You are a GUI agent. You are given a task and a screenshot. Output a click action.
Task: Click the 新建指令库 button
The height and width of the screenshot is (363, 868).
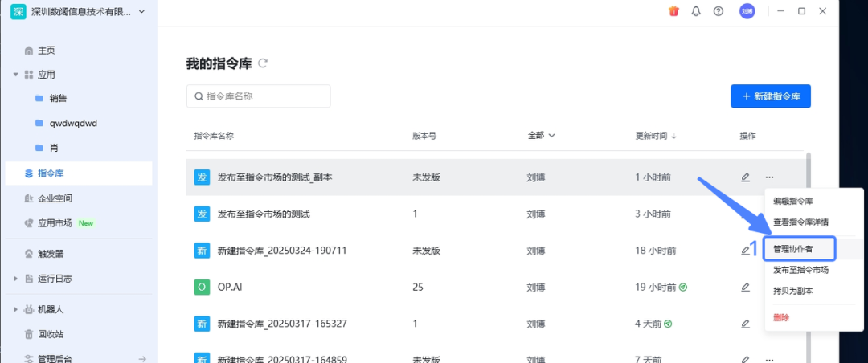[x=771, y=96]
